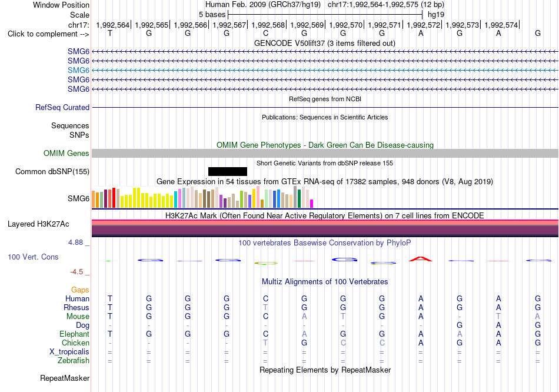This screenshot has height=392, width=559.
Task: Click the Sequences label of the Publications track
Action: point(70,125)
